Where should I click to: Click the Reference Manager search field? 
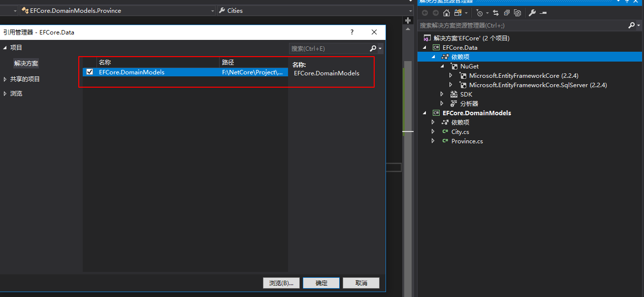(x=329, y=48)
